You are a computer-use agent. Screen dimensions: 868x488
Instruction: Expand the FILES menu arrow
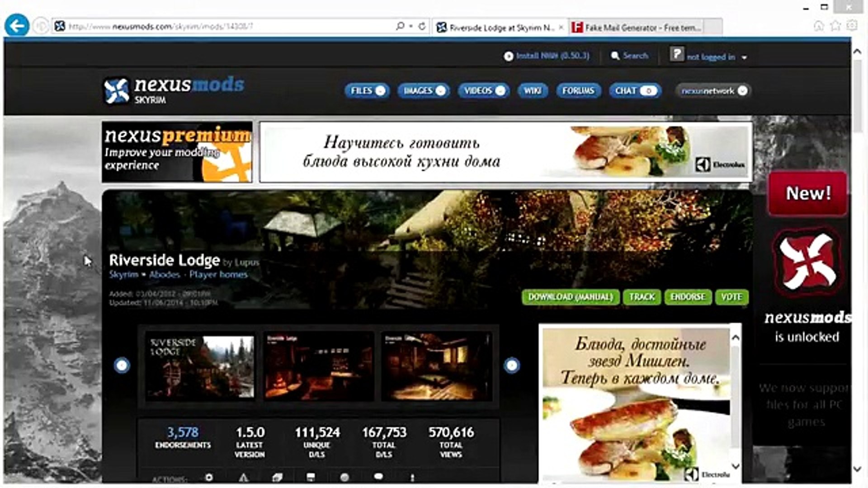[x=381, y=91]
